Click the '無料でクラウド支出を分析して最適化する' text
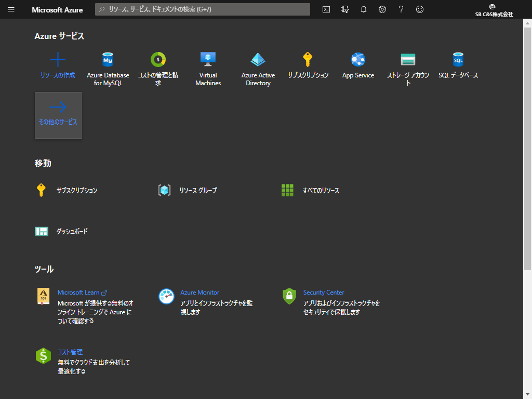This screenshot has width=532, height=399. point(94,367)
